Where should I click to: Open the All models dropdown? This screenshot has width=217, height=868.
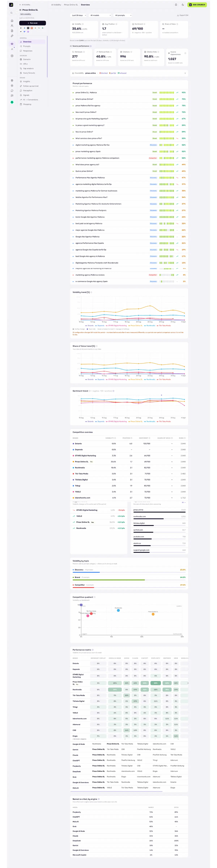(100, 15)
